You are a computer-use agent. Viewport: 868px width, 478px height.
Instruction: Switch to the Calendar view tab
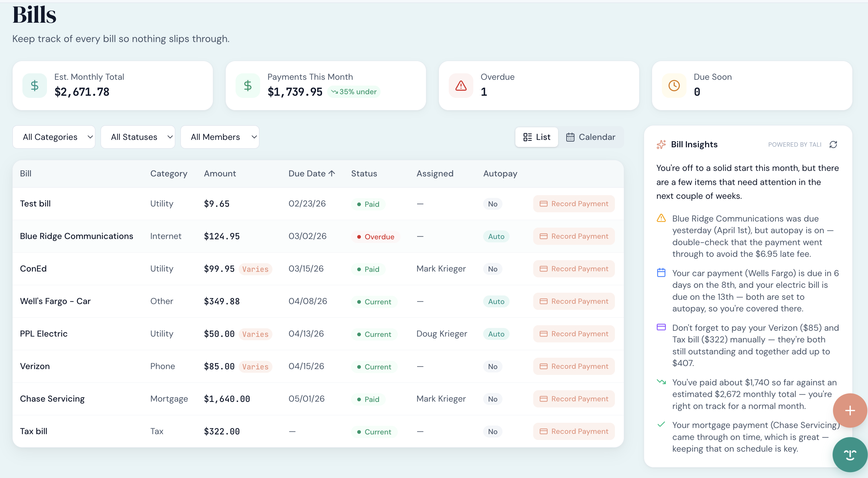coord(591,137)
